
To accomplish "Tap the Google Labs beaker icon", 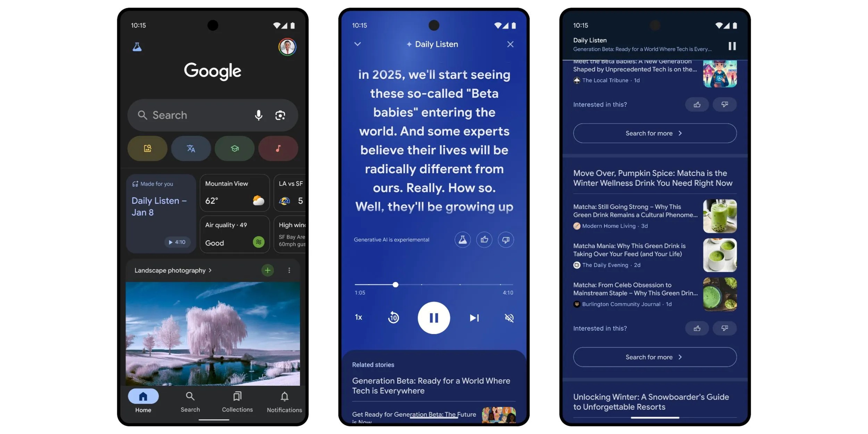I will tap(137, 47).
